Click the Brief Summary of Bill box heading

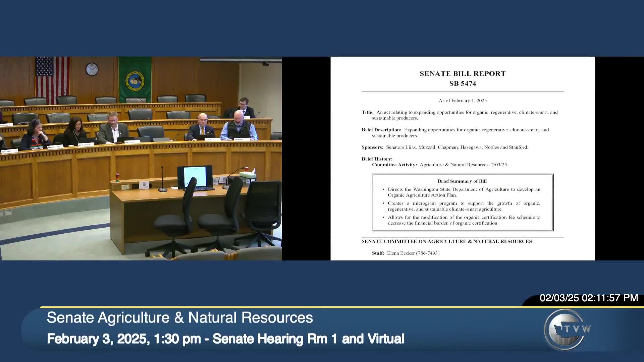pos(462,181)
